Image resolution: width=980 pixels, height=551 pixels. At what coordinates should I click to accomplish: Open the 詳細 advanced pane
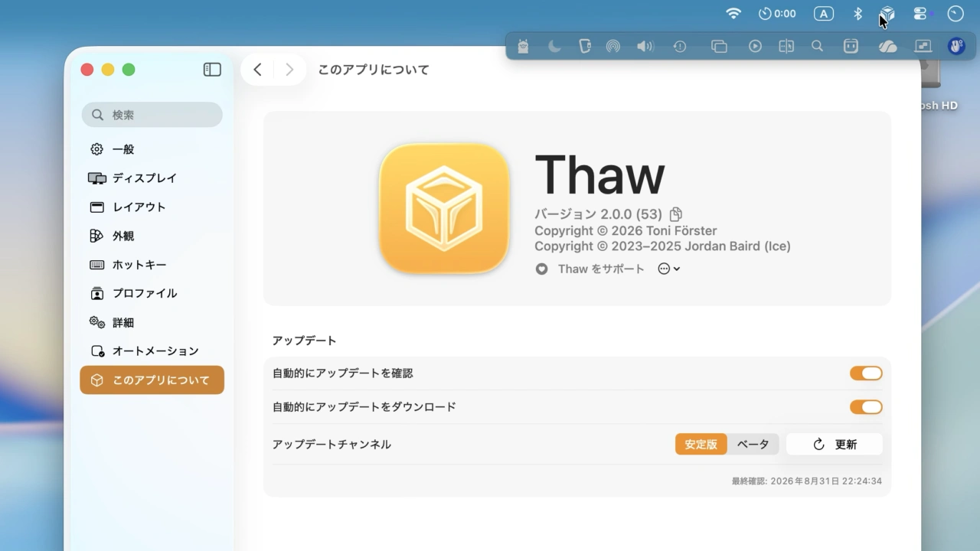pyautogui.click(x=152, y=323)
